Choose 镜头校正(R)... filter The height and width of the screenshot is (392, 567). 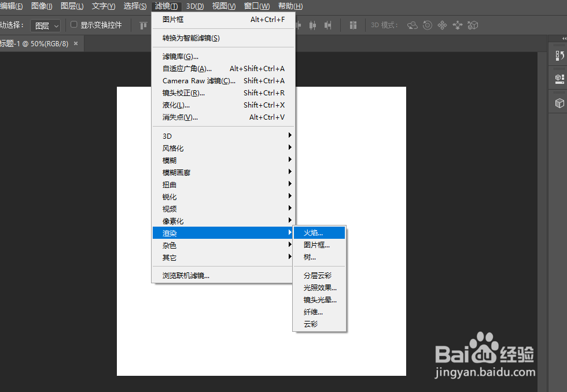(x=223, y=93)
